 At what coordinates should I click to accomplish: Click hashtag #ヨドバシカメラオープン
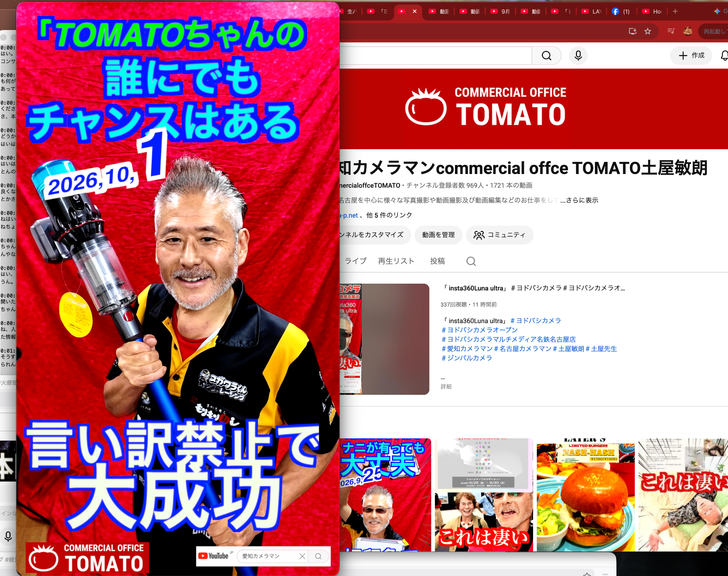pyautogui.click(x=479, y=330)
